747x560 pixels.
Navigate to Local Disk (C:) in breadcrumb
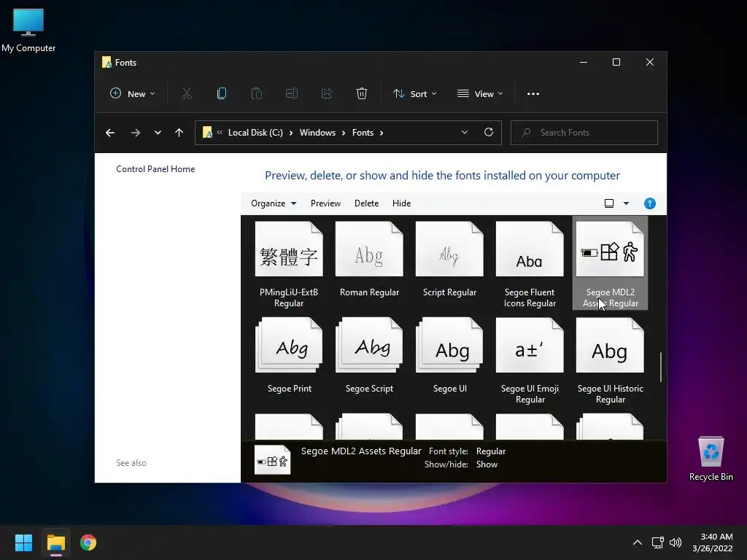tap(255, 133)
